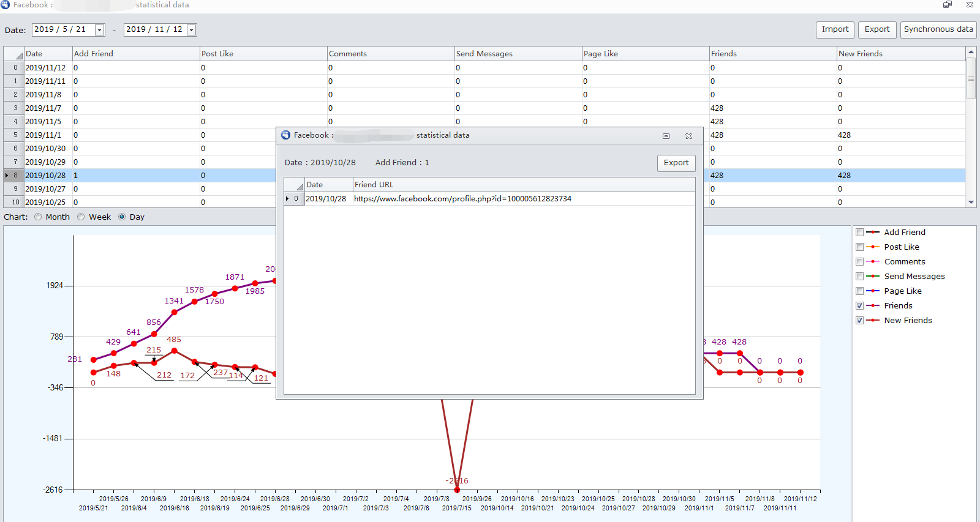
Task: Select the 2019/10/27 date cell
Action: click(x=48, y=189)
